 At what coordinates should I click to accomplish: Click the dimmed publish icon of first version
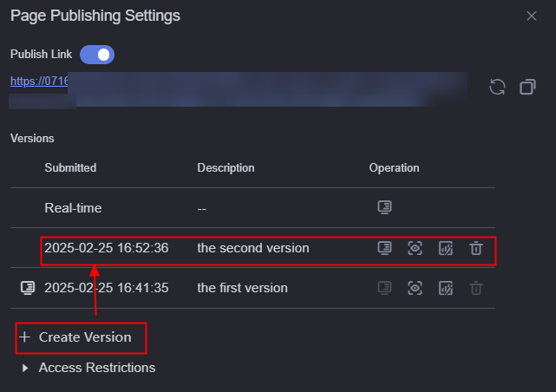(x=384, y=288)
